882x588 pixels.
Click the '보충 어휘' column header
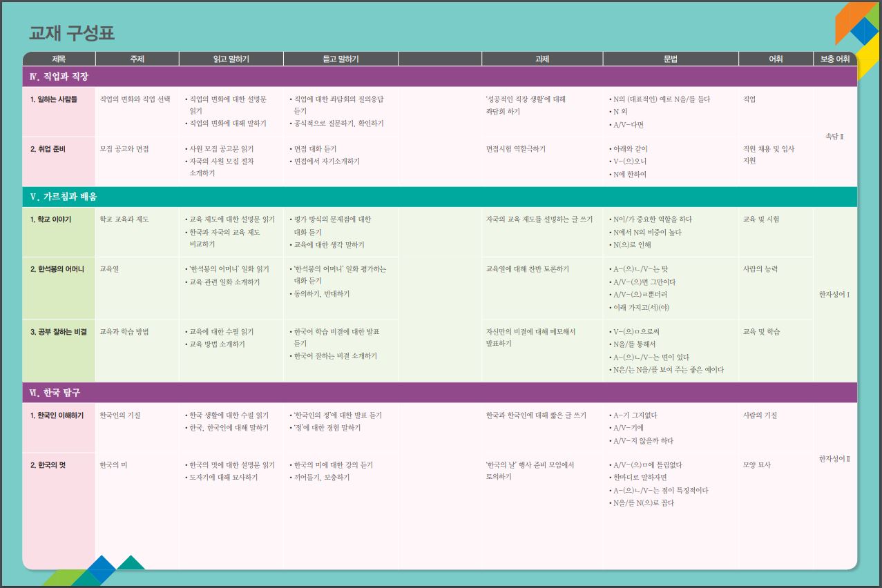(834, 59)
